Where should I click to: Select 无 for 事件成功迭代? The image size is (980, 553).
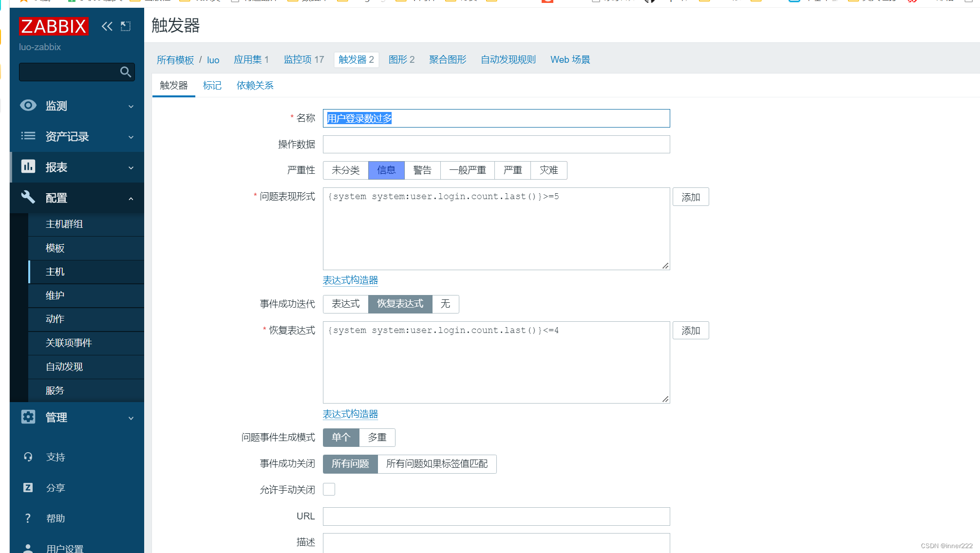coord(445,304)
